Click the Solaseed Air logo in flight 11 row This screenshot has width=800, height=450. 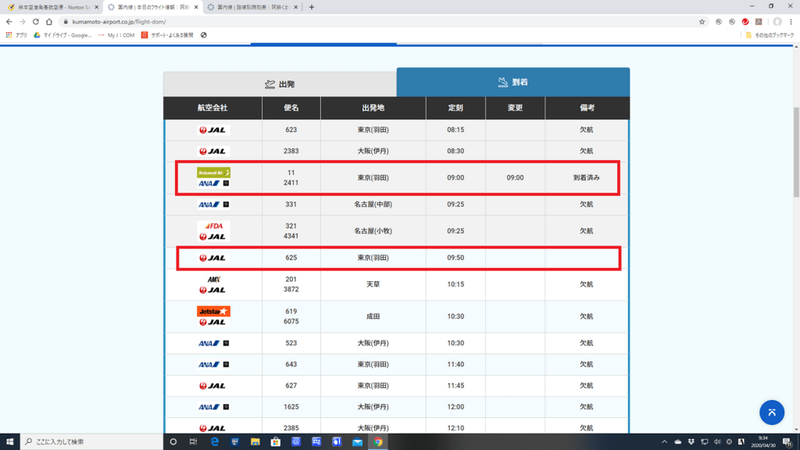[213, 172]
